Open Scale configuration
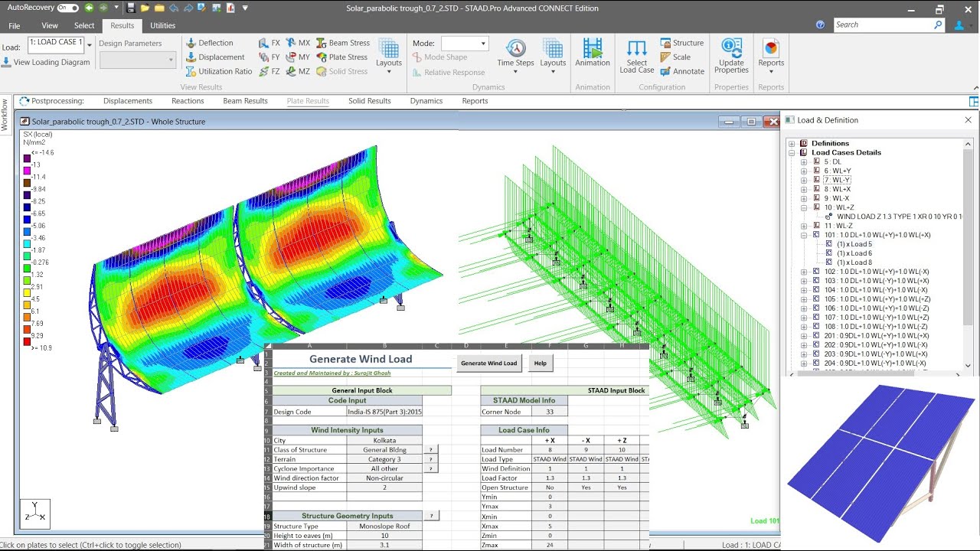This screenshot has width=980, height=551. 675,57
